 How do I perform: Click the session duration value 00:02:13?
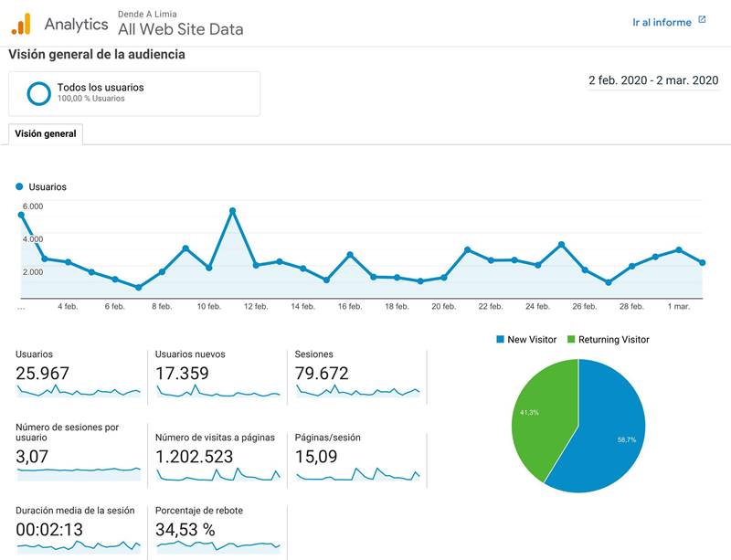49,530
